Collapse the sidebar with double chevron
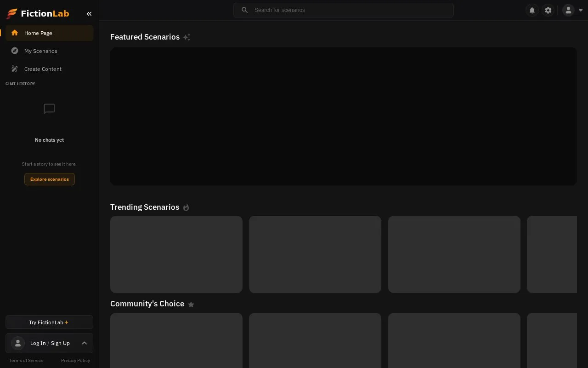This screenshot has width=588, height=368. [89, 14]
